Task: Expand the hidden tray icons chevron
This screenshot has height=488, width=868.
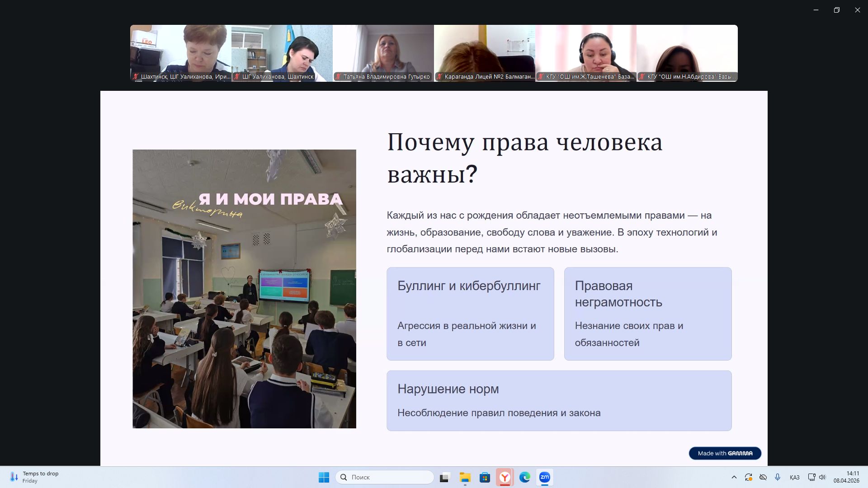Action: tap(734, 477)
